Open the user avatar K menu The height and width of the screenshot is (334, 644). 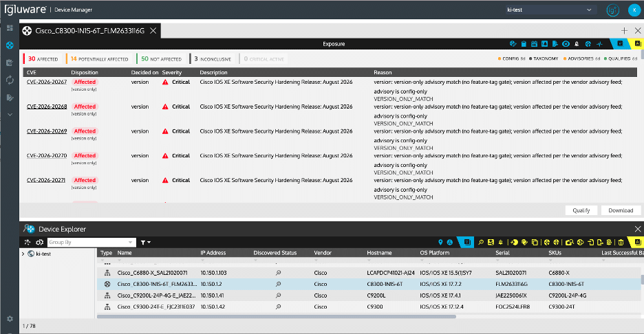click(x=634, y=10)
